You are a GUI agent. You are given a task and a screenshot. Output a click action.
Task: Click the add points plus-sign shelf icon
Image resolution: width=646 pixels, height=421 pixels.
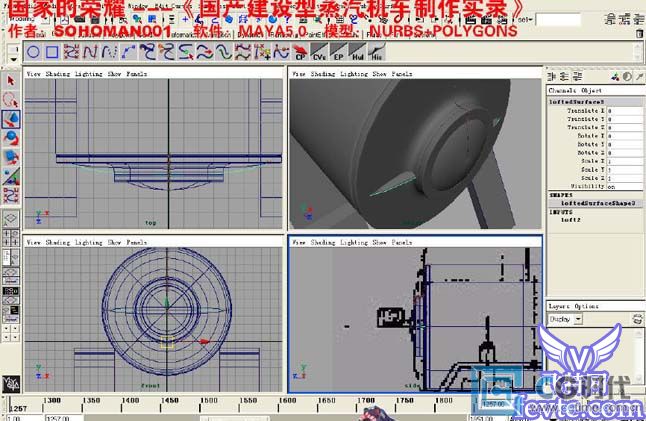pos(262,52)
